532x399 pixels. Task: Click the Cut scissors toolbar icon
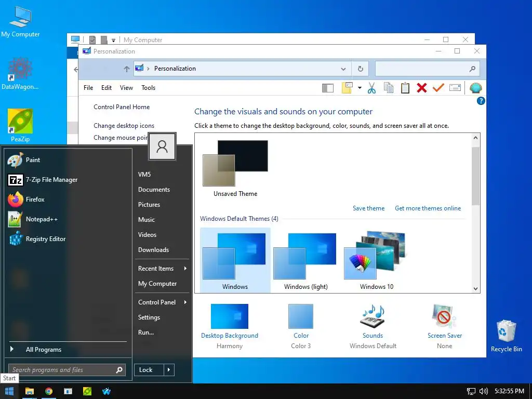(x=371, y=88)
